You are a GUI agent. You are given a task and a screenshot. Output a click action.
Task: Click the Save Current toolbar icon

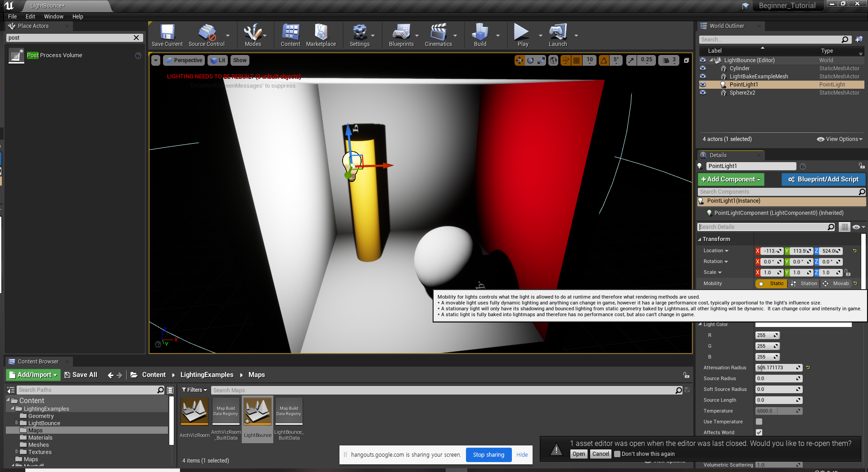(x=167, y=35)
